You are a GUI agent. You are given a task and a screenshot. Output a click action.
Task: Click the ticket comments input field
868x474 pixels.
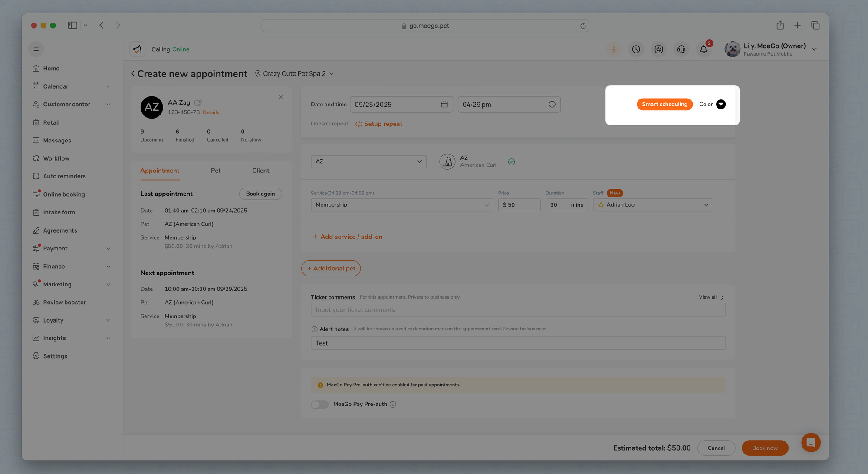[x=518, y=310]
